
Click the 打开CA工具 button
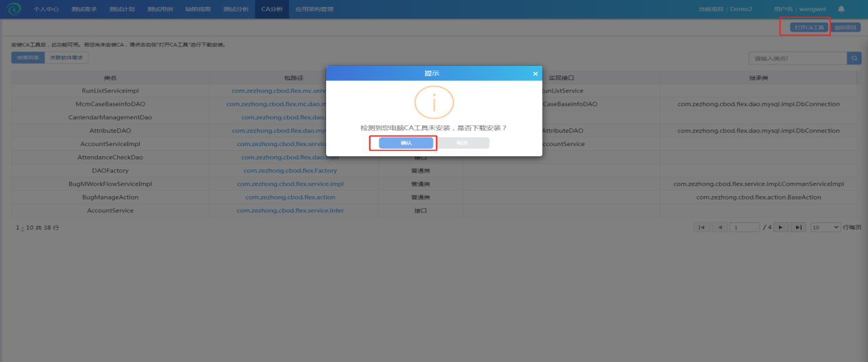[809, 27]
